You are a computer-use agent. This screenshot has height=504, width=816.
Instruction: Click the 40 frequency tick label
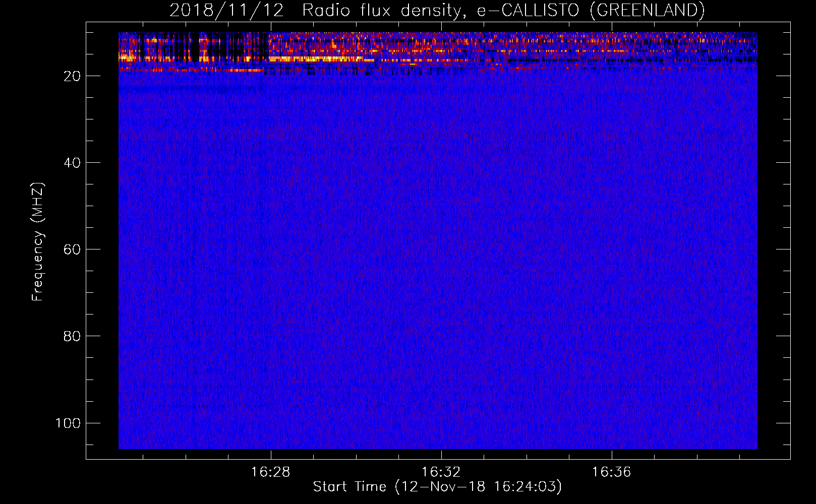click(x=72, y=163)
